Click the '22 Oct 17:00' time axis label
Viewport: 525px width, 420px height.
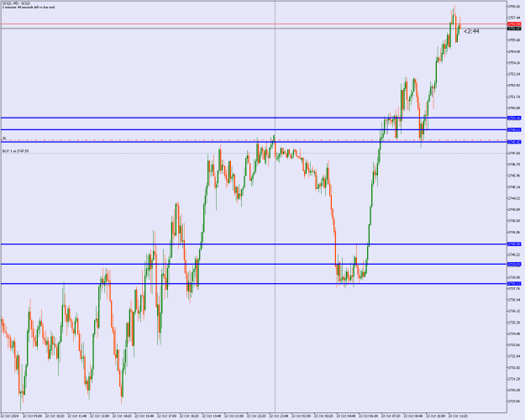167,417
